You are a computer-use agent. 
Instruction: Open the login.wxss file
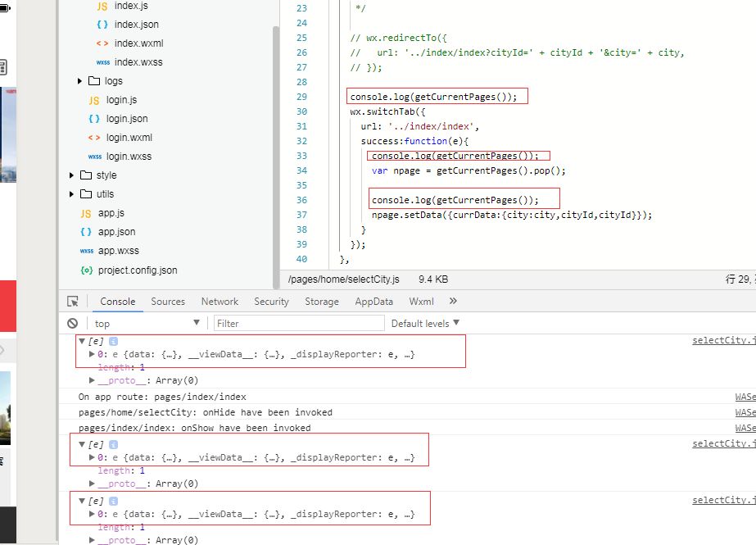coord(129,157)
